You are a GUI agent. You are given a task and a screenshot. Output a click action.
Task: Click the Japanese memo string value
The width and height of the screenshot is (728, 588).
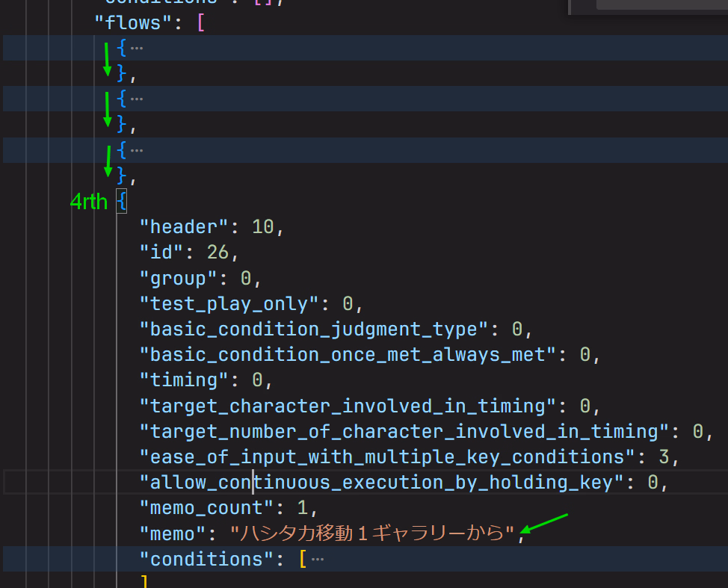click(x=372, y=533)
